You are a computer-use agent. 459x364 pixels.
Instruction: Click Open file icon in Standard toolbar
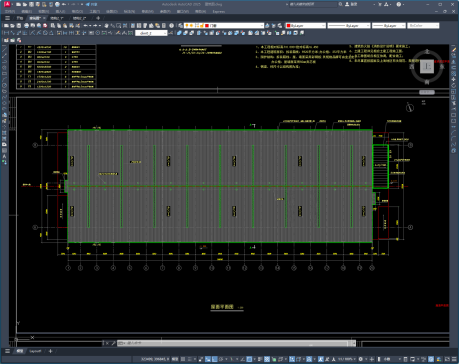12,26
